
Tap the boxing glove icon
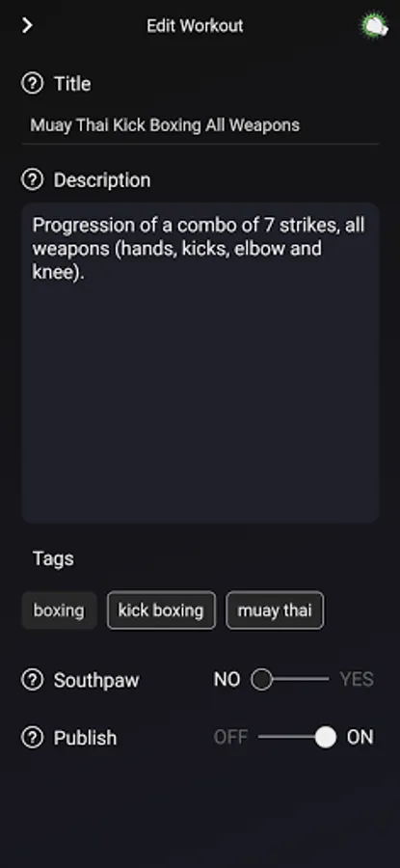375,25
